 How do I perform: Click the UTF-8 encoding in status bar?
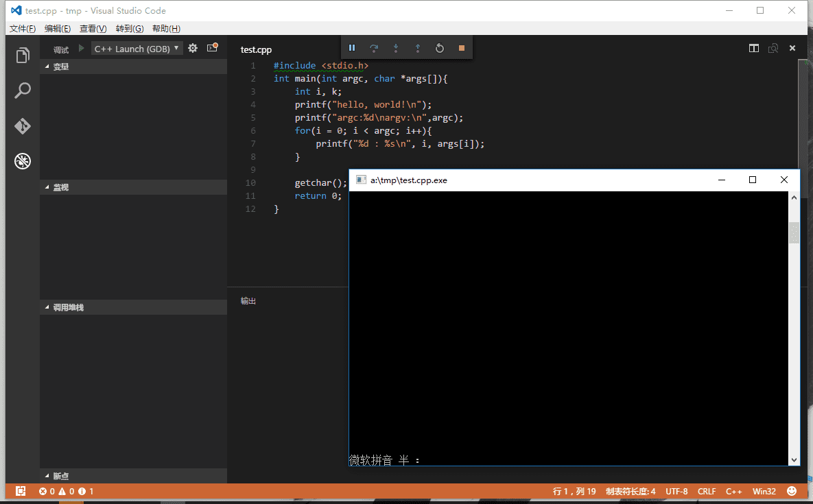[x=676, y=492]
